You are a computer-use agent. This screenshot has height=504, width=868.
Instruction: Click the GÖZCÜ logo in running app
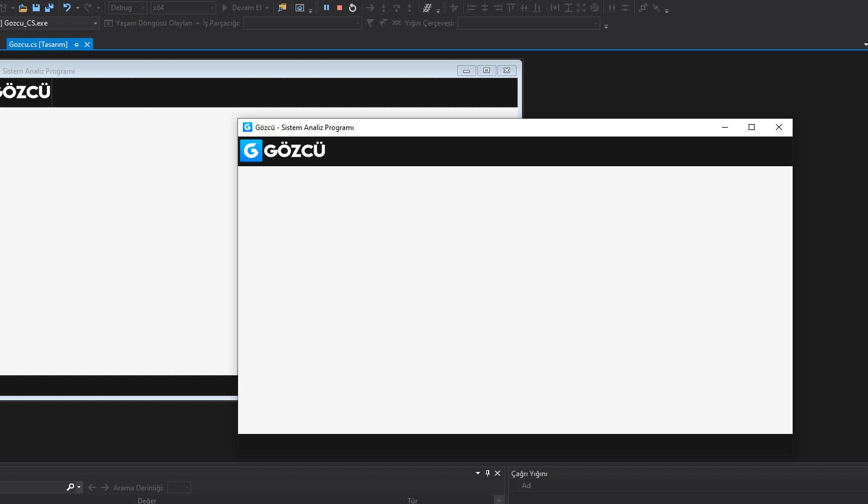pos(283,151)
